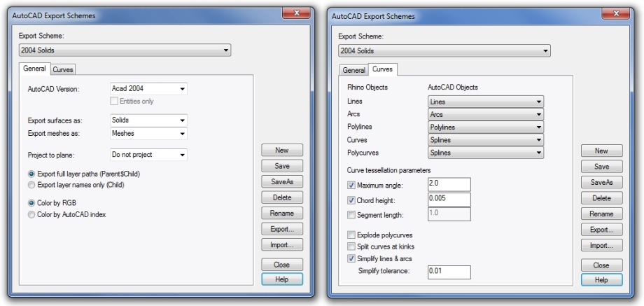Open Project to plane dropdown
Screen dimensions: 644x306
tap(148, 155)
